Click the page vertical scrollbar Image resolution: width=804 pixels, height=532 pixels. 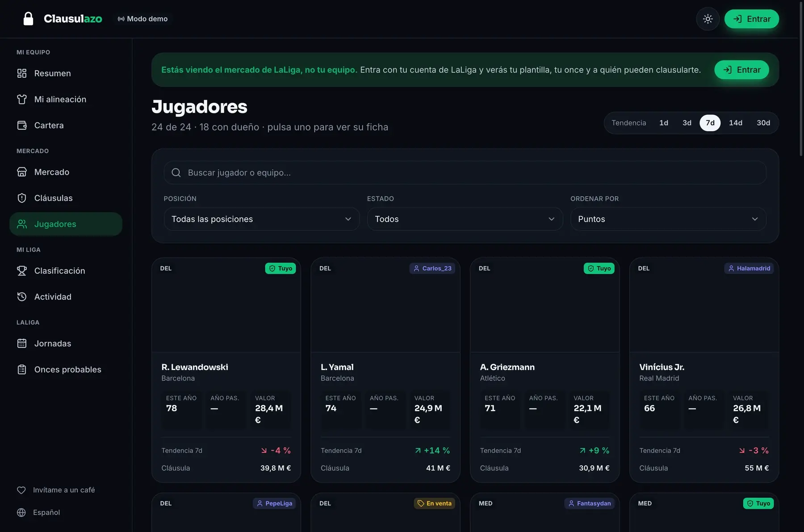click(x=801, y=80)
